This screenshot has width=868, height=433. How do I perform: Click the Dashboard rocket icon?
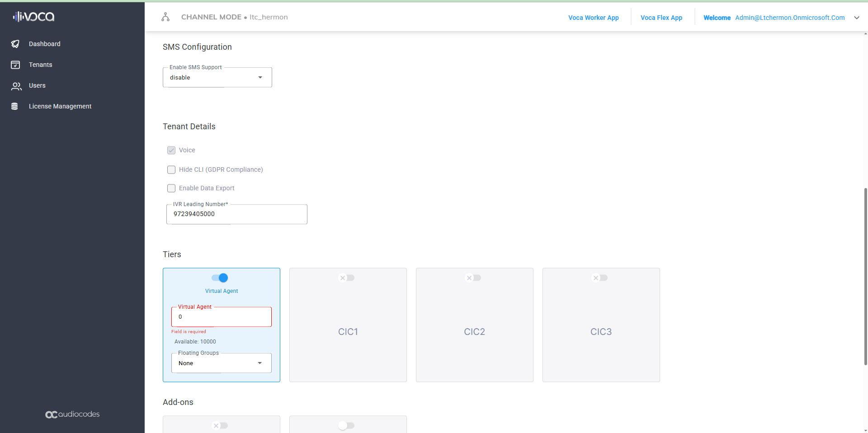15,44
